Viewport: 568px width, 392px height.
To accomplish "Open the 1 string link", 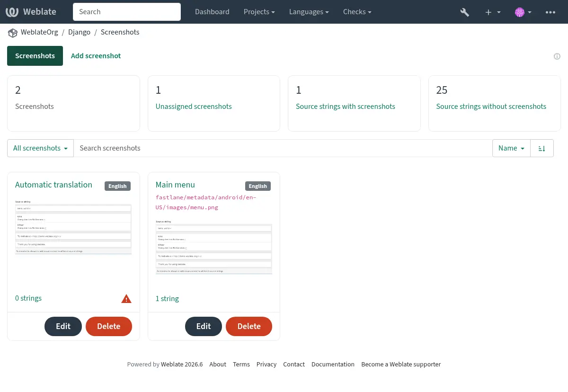I will 167,299.
